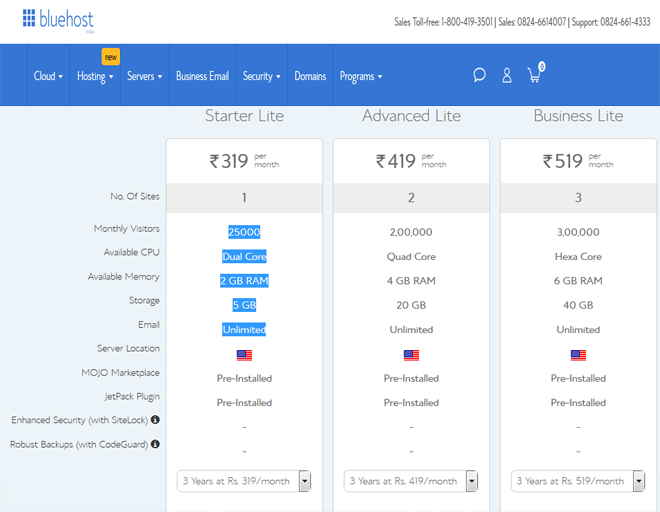Click the MOJO Marketplace label
The width and height of the screenshot is (660, 512).
tap(120, 373)
